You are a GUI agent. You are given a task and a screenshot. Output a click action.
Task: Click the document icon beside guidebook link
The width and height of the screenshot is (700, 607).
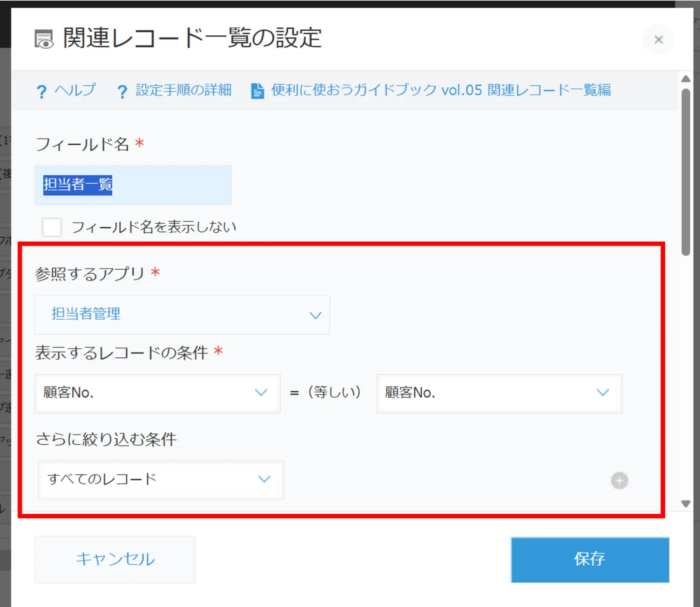pos(257,91)
